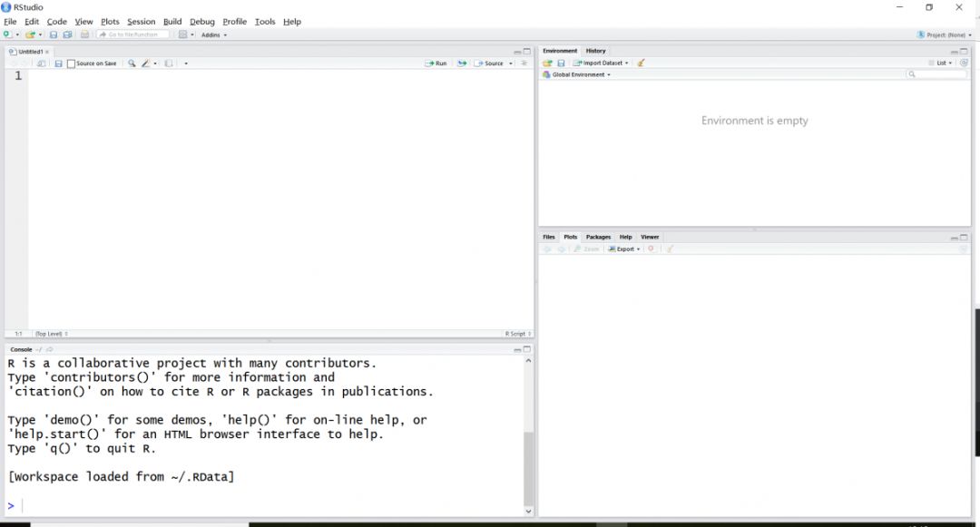
Task: Click Refresh environment icon
Action: click(964, 63)
